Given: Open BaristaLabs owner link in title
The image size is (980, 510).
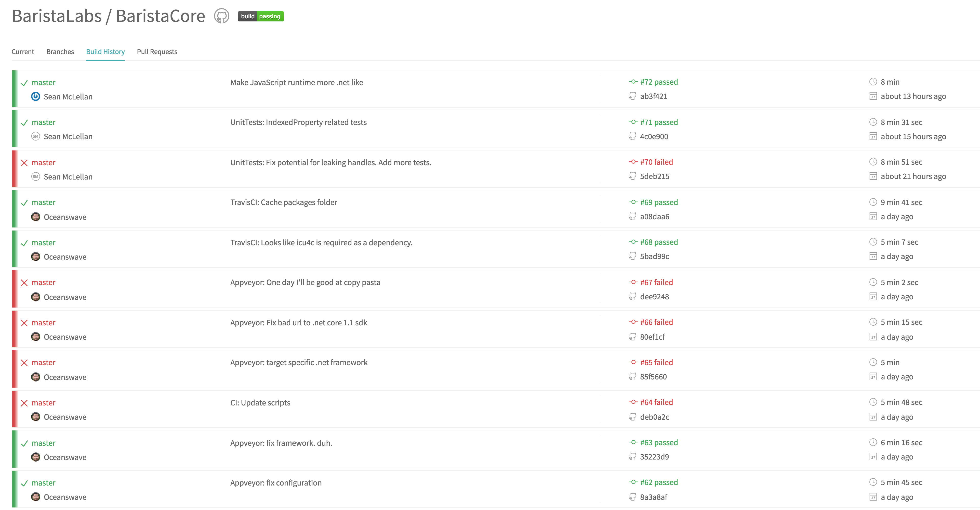Looking at the screenshot, I should coord(57,16).
